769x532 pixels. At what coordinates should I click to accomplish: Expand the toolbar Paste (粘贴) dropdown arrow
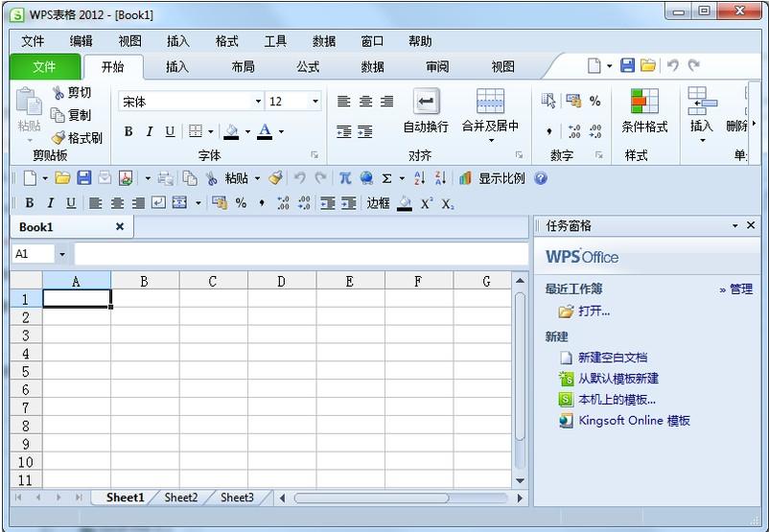[257, 178]
